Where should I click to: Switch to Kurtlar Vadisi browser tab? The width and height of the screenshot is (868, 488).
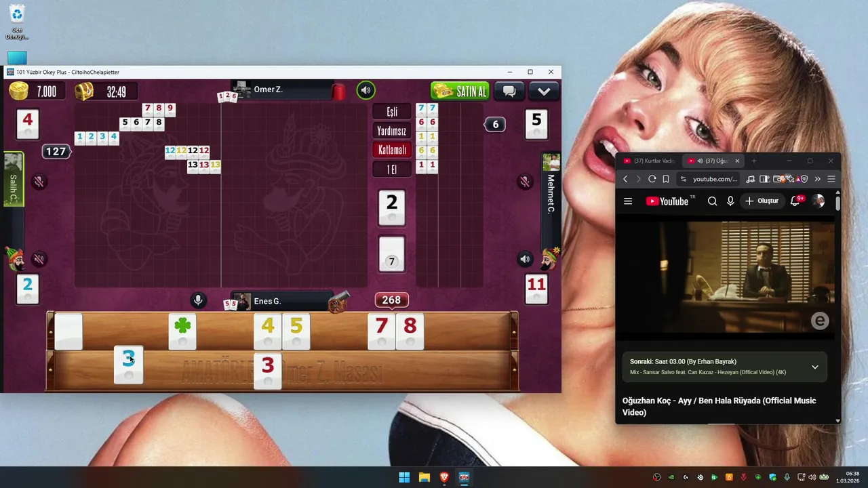tap(649, 161)
